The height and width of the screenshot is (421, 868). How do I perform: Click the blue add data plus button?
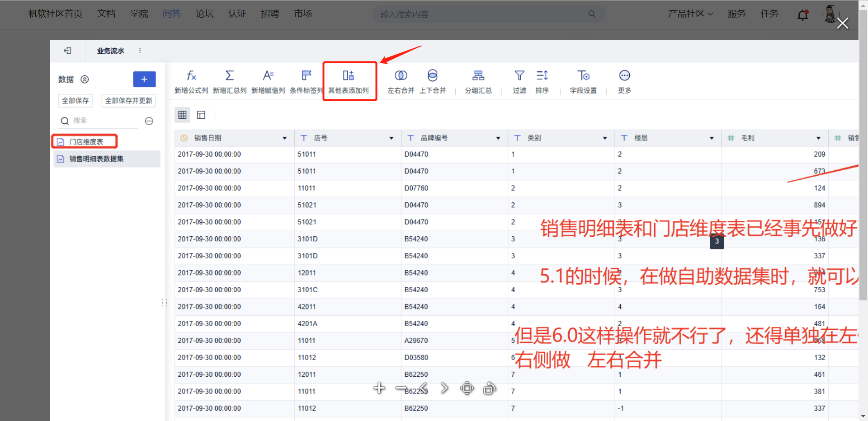coord(144,80)
